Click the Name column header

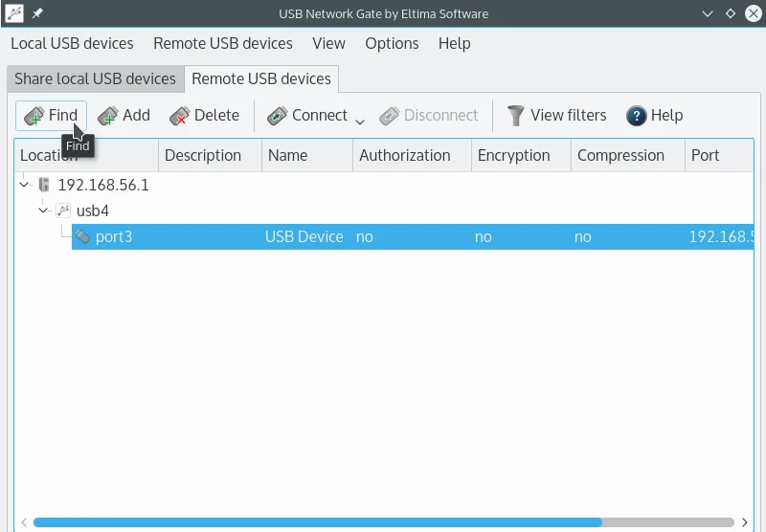[x=307, y=155]
